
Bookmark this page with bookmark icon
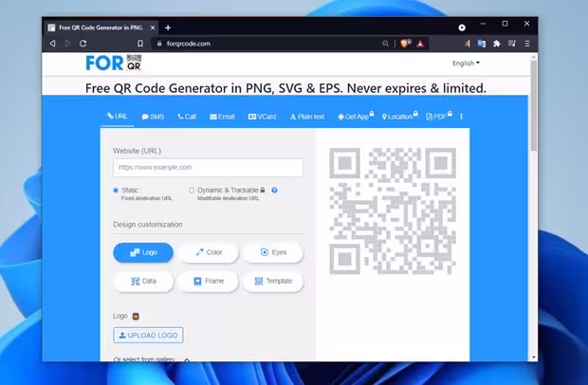140,44
